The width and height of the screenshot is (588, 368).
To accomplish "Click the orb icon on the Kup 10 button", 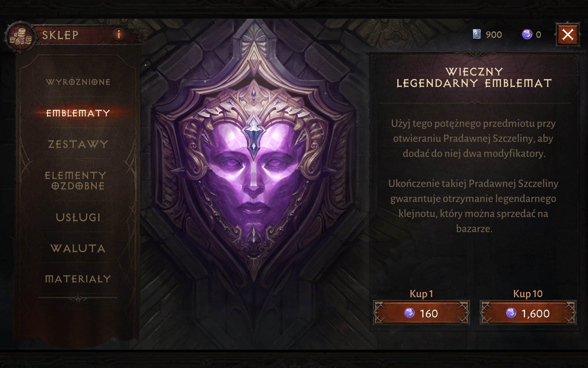I will point(511,313).
